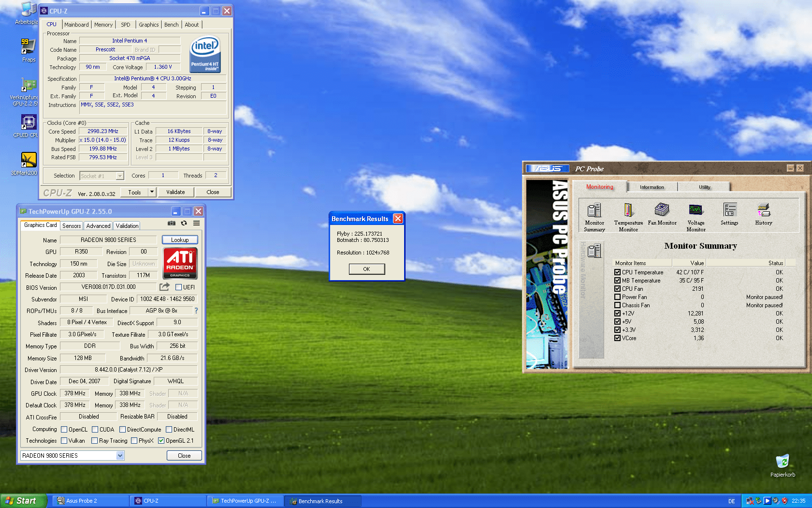Screen dimensions: 812x508
Task: Open 3DMark2001 desktop icon
Action: point(26,164)
